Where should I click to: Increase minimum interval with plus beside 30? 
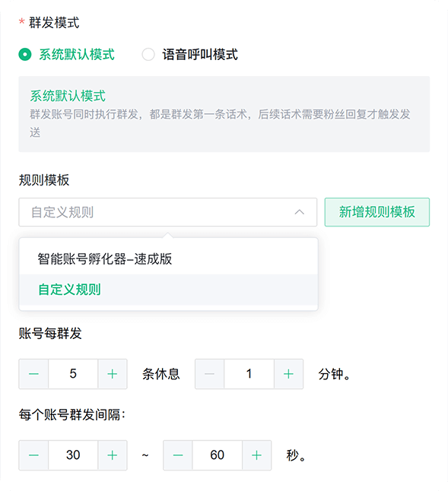point(113,455)
